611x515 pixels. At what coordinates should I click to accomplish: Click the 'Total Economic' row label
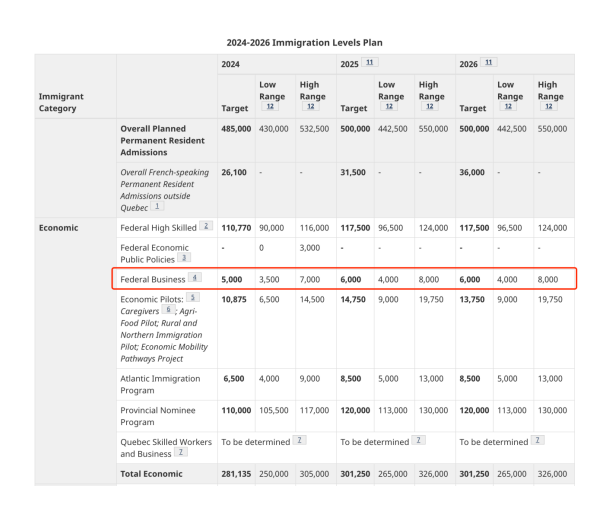coord(151,474)
